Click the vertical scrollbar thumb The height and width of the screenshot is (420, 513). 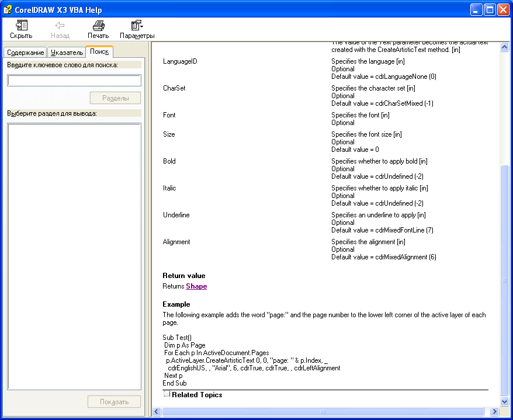click(504, 280)
